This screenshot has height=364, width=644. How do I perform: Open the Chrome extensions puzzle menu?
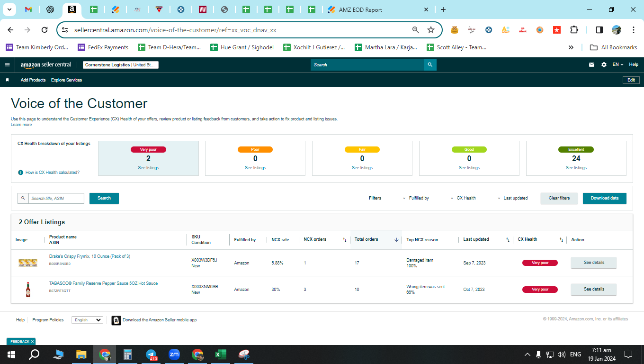(x=574, y=30)
